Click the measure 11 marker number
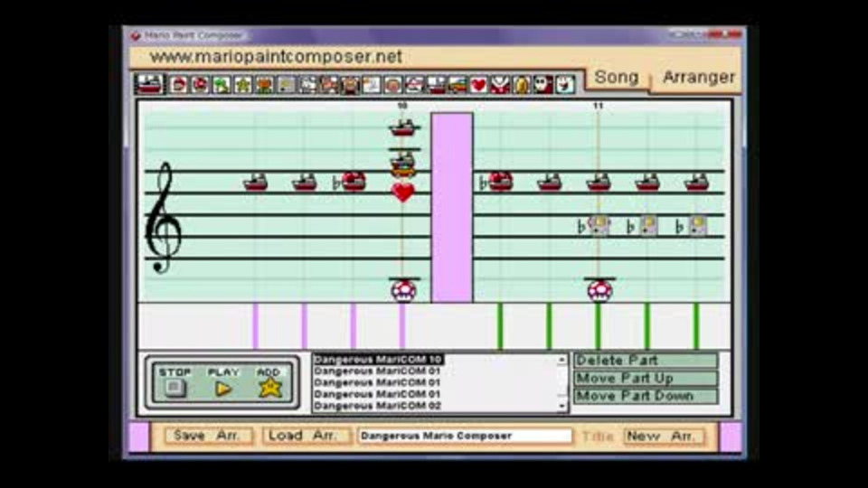868x488 pixels. [x=598, y=105]
